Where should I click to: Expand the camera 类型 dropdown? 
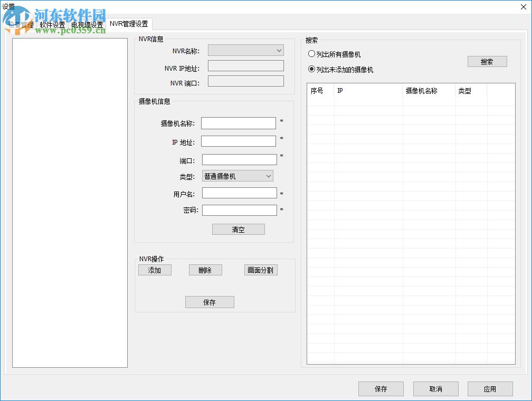237,175
